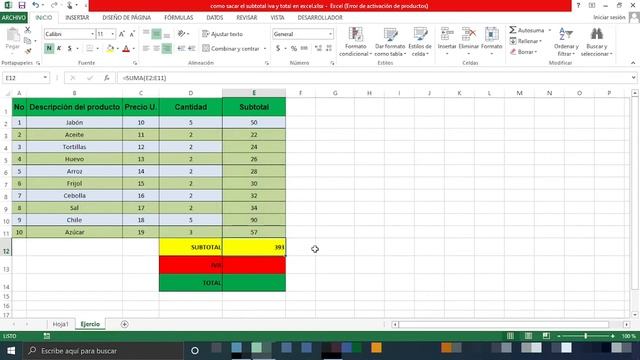The width and height of the screenshot is (640, 360).
Task: Toggle italic (K) formatting
Action: pos(59,49)
